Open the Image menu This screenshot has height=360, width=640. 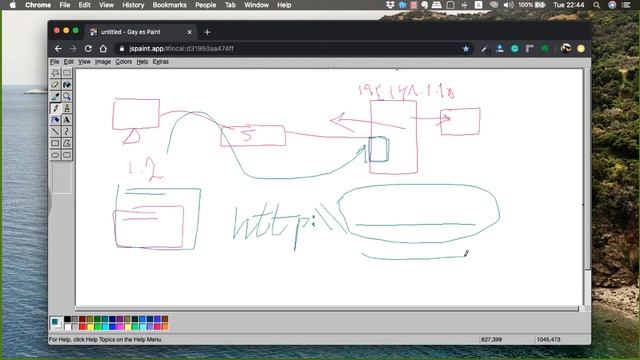[x=103, y=62]
